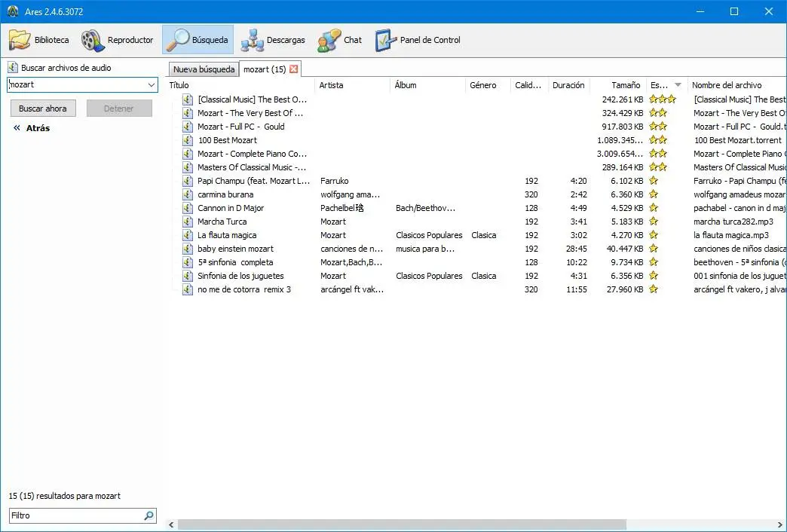This screenshot has height=532, width=787.
Task: Open the Chat section
Action: (x=339, y=40)
